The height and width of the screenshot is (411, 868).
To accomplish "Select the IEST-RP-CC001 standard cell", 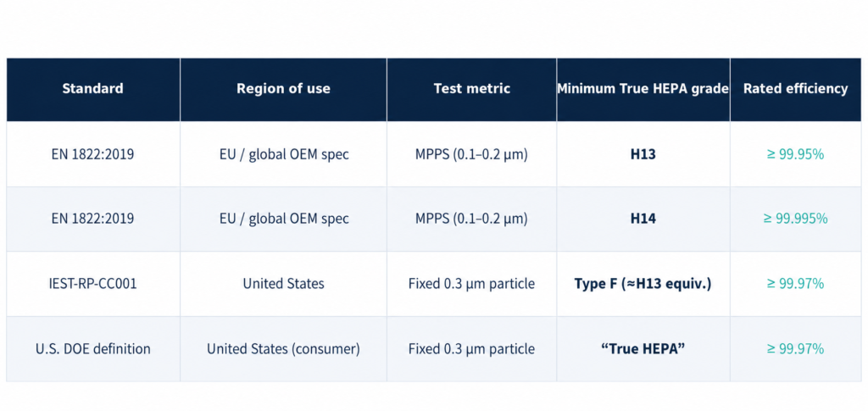I will coord(92,284).
